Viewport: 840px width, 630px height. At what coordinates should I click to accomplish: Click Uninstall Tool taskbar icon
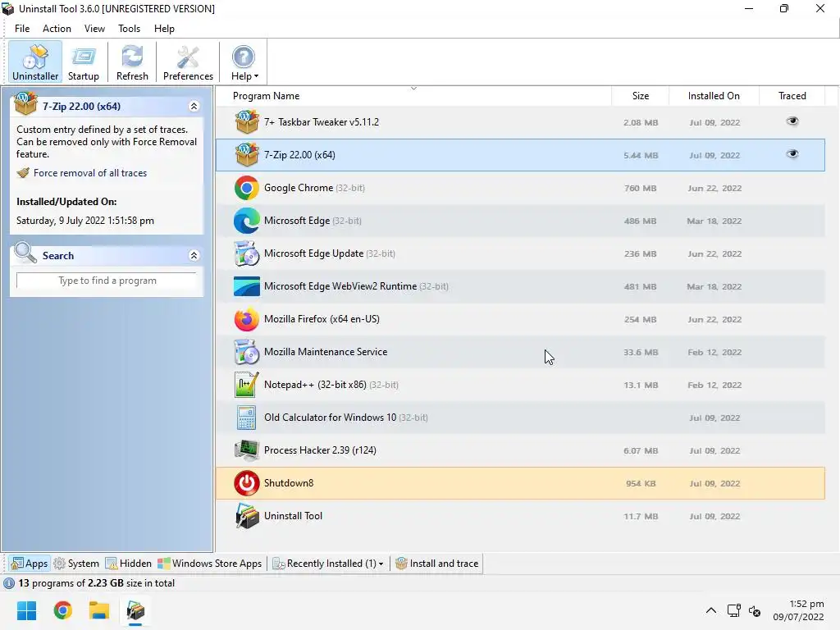tap(135, 610)
